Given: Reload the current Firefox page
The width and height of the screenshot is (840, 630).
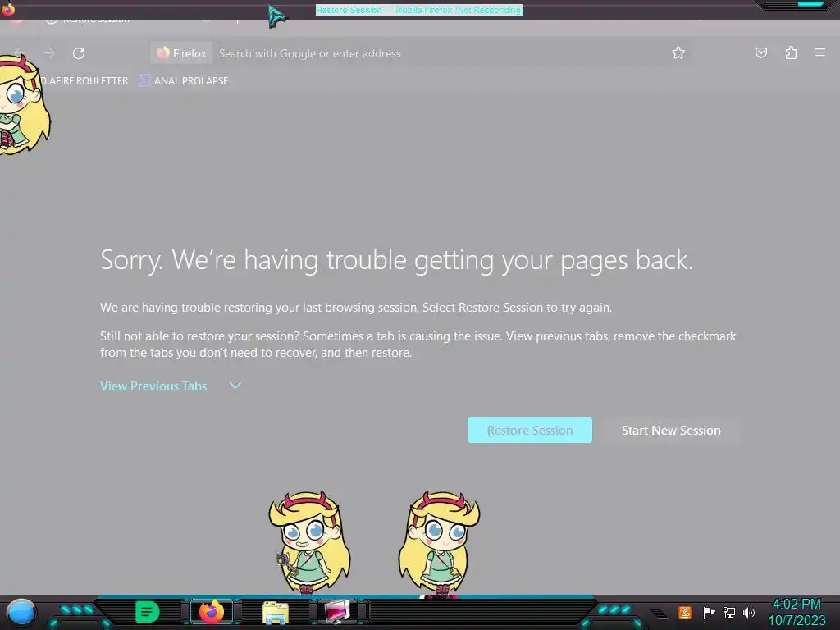Looking at the screenshot, I should (79, 53).
